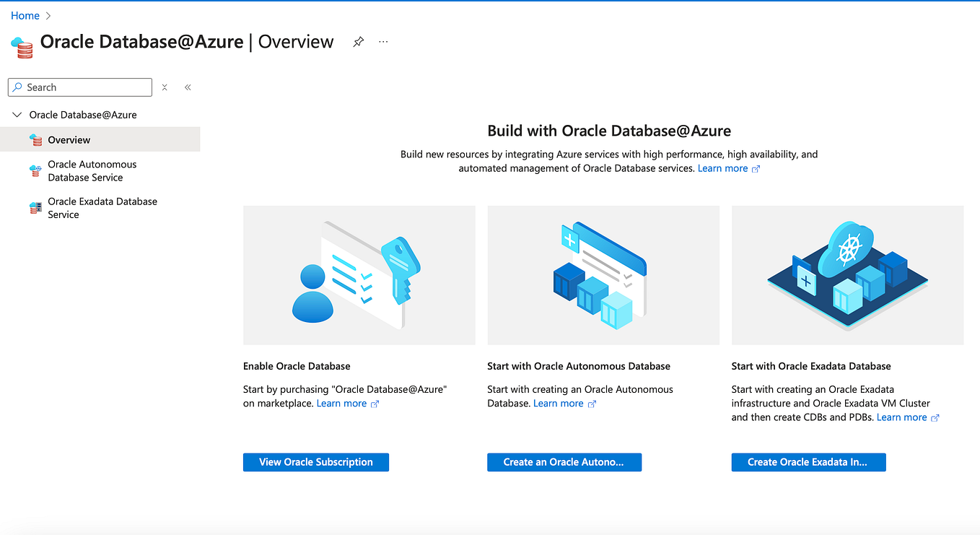Click Create an Oracle Autonomous Database button
Viewport: 980px width, 535px height.
[564, 462]
